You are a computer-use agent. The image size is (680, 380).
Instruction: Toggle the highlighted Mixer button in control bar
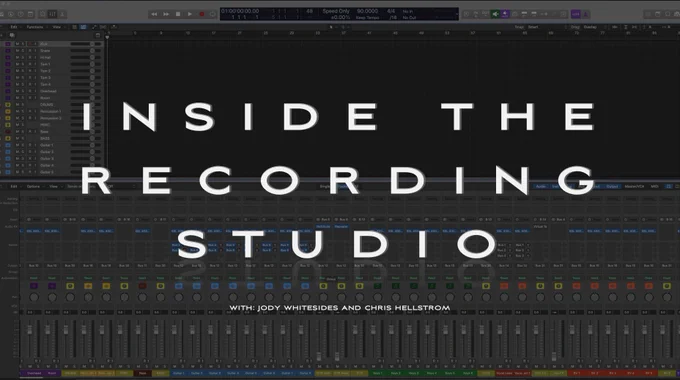[52, 14]
